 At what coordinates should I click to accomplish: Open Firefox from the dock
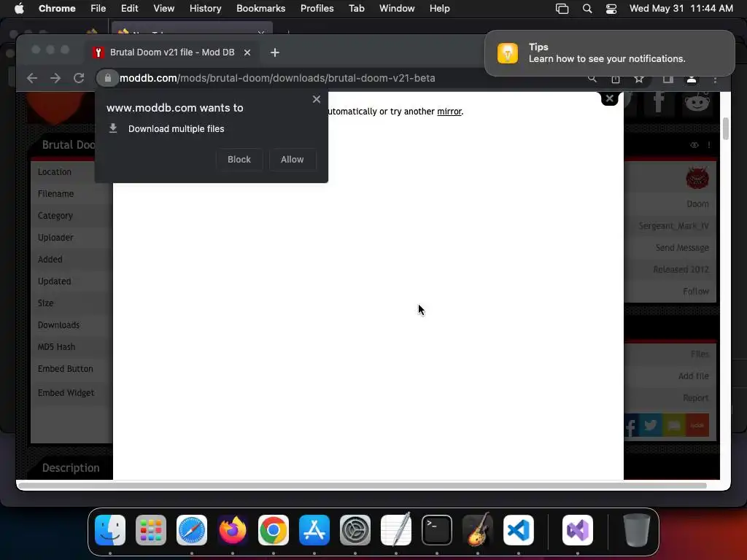click(233, 530)
